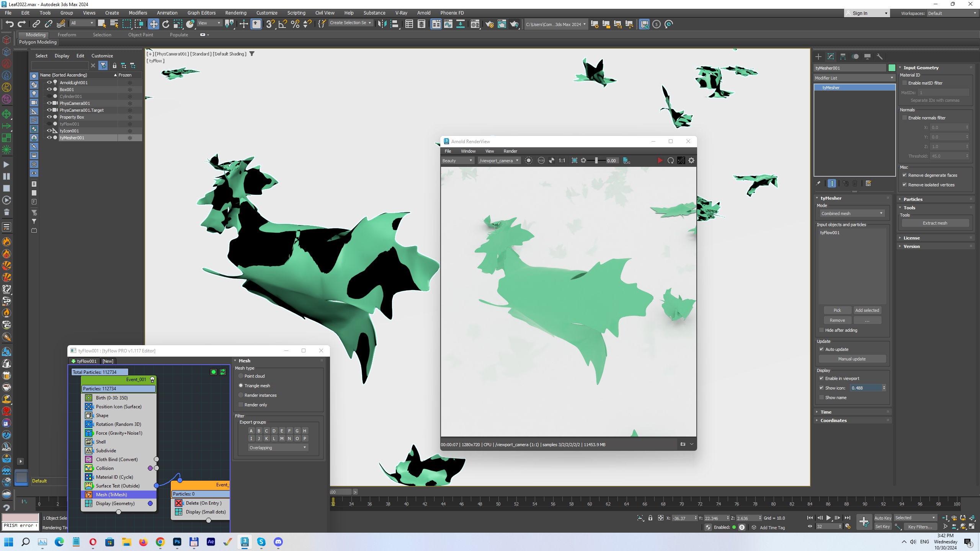Select the Rotate transform tool
Screen dimensions: 980x551
point(165,24)
